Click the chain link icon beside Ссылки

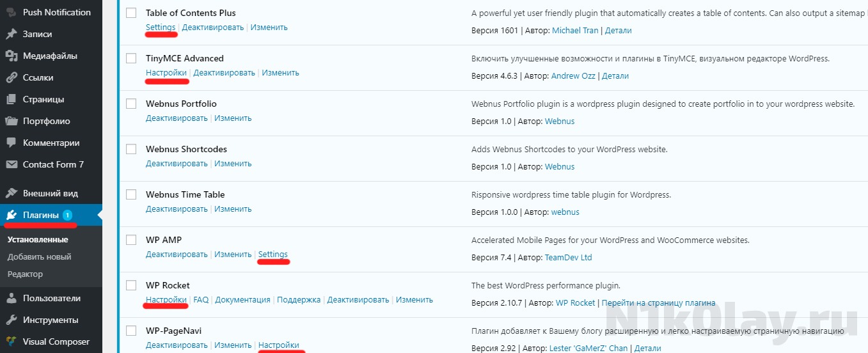coord(12,77)
